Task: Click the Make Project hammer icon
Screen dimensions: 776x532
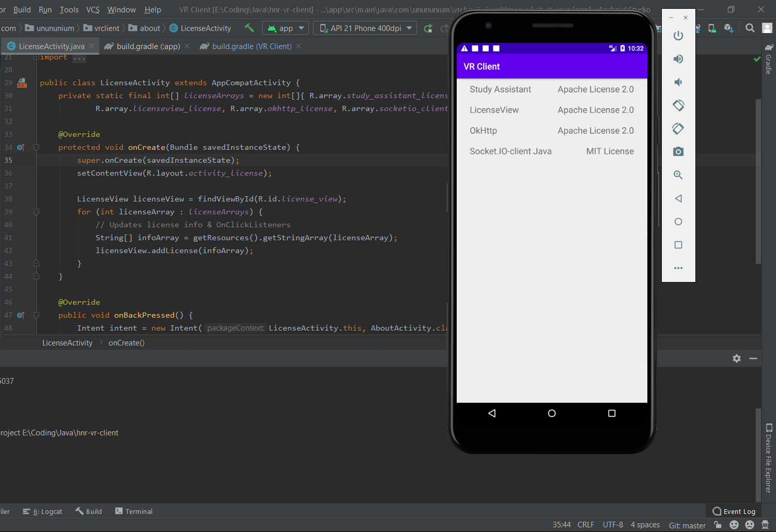Action: coord(249,28)
